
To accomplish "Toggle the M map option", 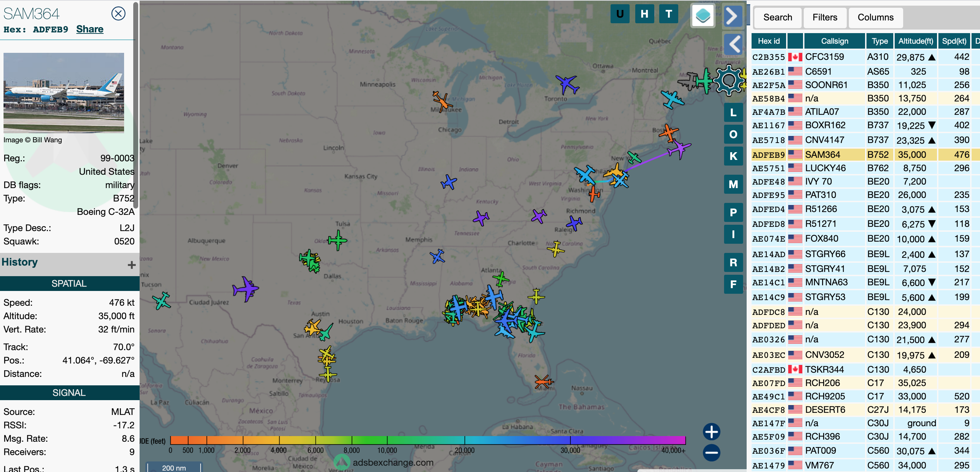I will [733, 184].
